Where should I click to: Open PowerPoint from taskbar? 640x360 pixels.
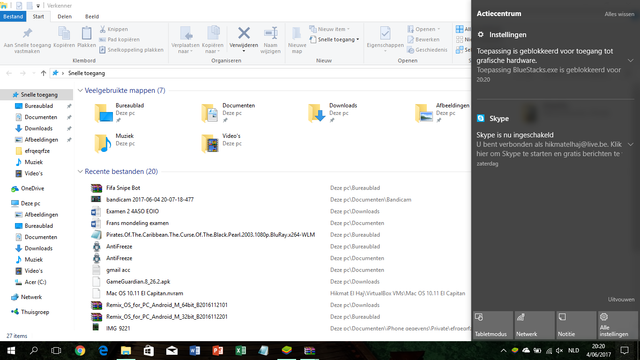pos(218,351)
